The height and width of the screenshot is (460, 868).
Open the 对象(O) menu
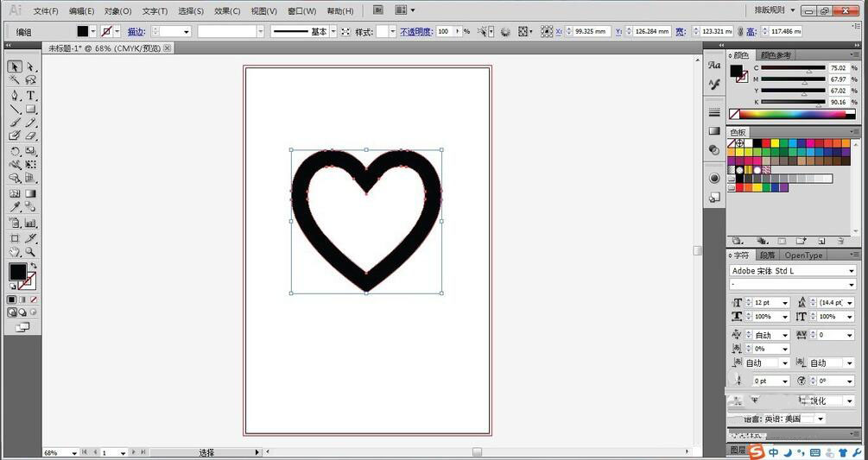[118, 10]
